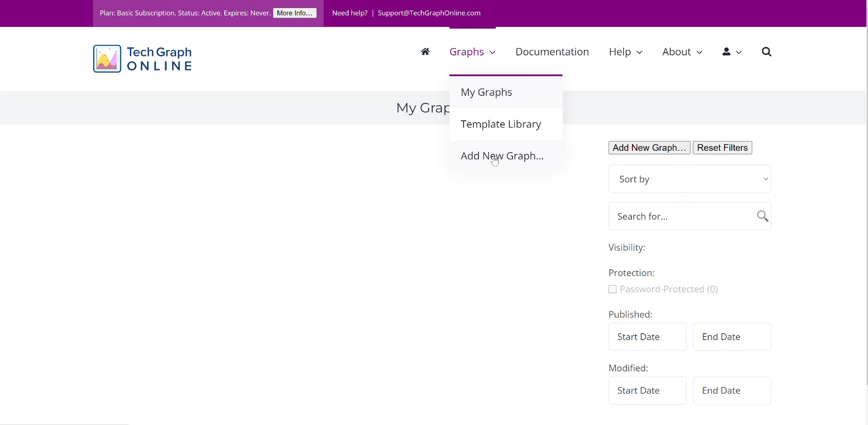Click the Tech Graph Online logo
This screenshot has height=425, width=868.
[x=143, y=59]
